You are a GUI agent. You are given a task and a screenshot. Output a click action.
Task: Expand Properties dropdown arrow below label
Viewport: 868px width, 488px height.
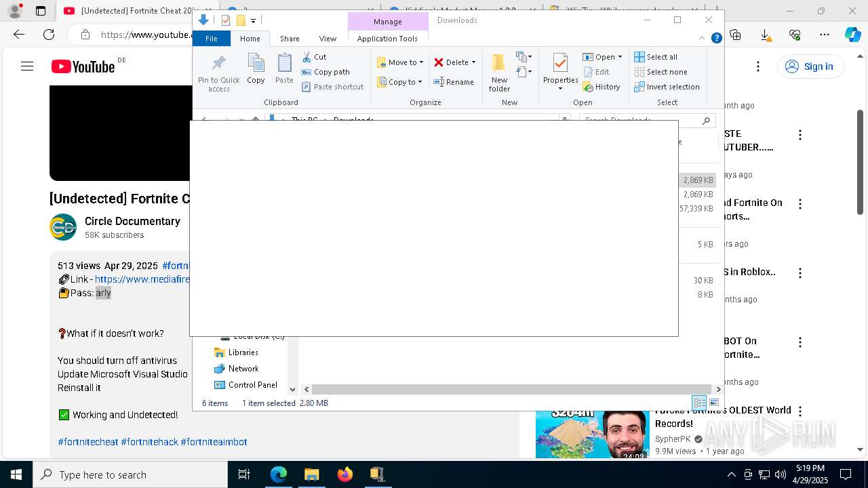click(x=560, y=89)
